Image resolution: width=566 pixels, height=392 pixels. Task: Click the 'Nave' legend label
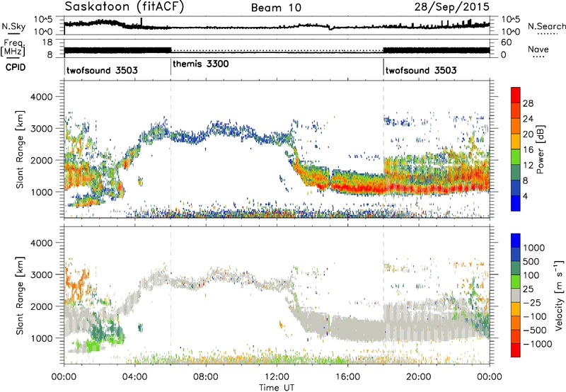point(538,50)
